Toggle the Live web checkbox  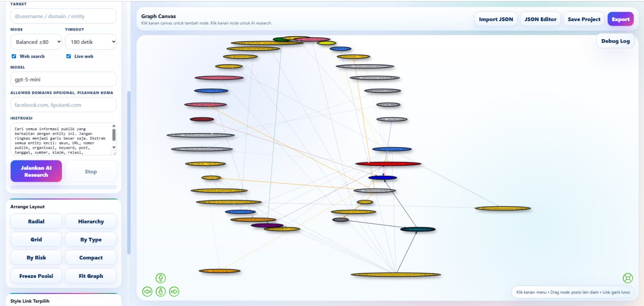coord(68,56)
